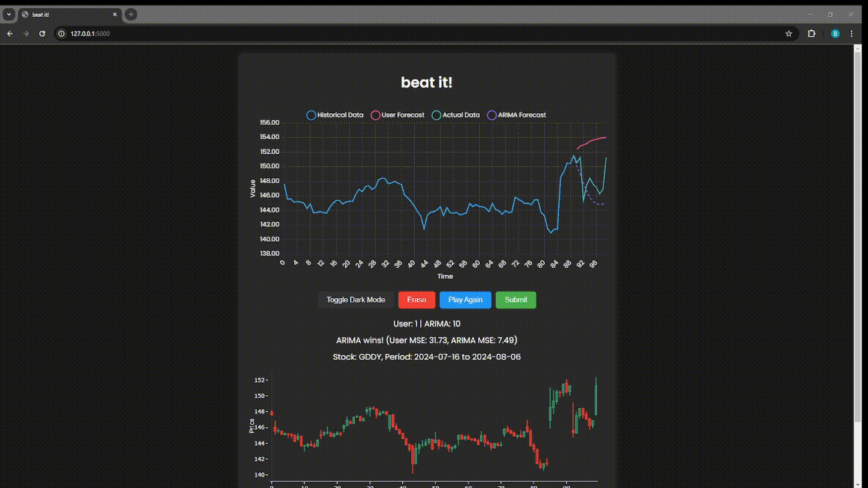Reload the page with refresh icon

42,34
